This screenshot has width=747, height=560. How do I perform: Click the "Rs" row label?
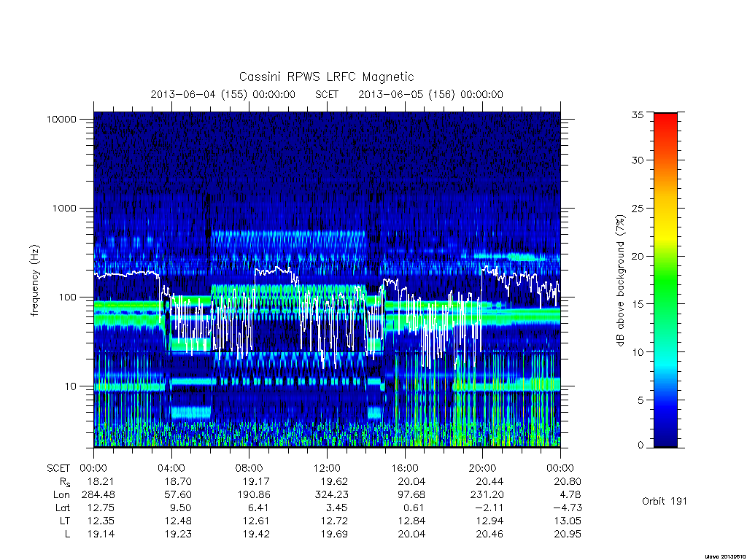pyautogui.click(x=65, y=482)
